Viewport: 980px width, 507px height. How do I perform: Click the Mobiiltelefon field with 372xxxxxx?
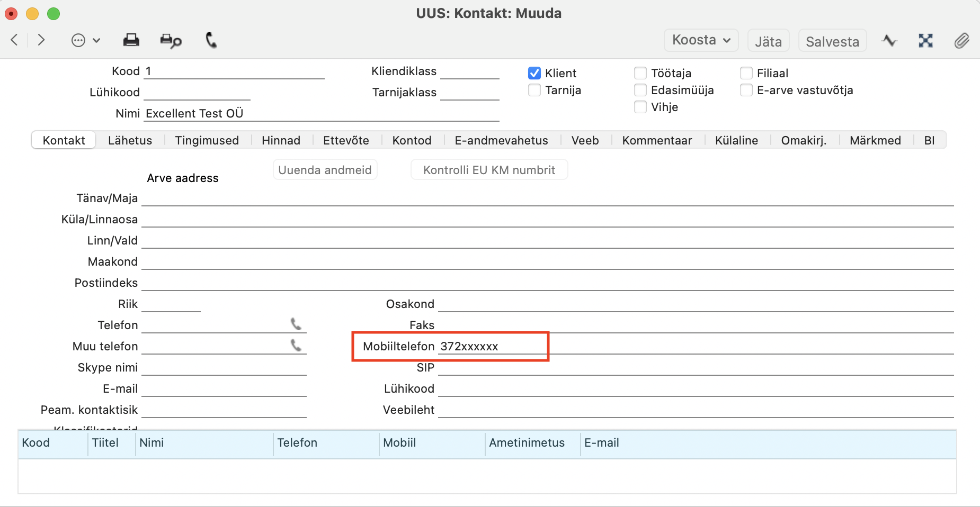point(696,346)
